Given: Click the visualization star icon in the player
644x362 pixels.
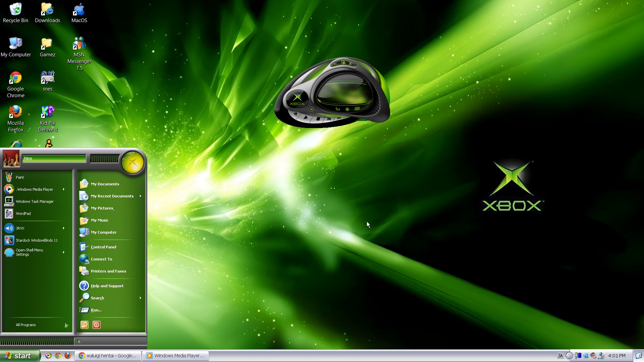Looking at the screenshot, I should (x=347, y=109).
